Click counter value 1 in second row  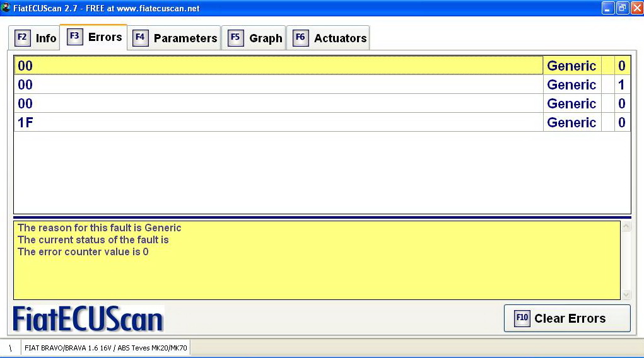(622, 84)
